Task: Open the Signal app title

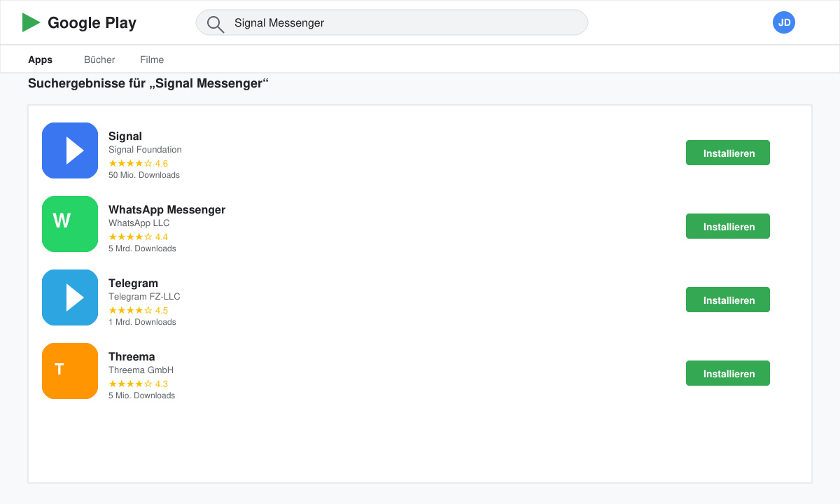Action: click(125, 136)
